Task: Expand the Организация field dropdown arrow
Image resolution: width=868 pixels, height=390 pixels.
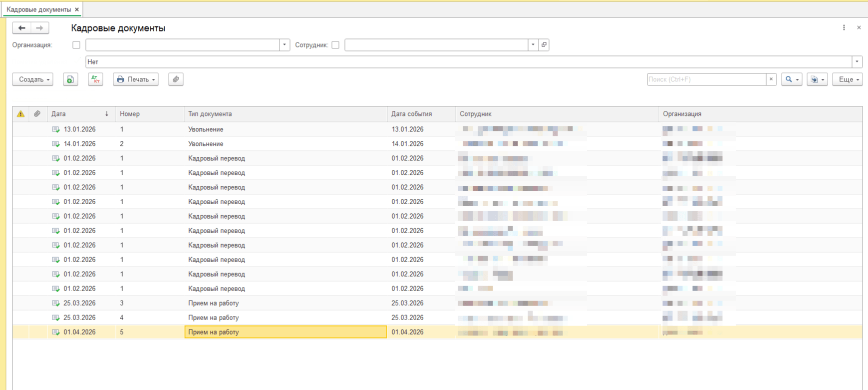Action: (285, 45)
